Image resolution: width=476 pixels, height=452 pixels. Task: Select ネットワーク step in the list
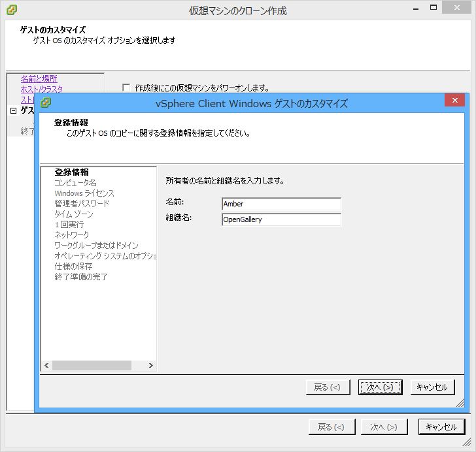coord(72,234)
